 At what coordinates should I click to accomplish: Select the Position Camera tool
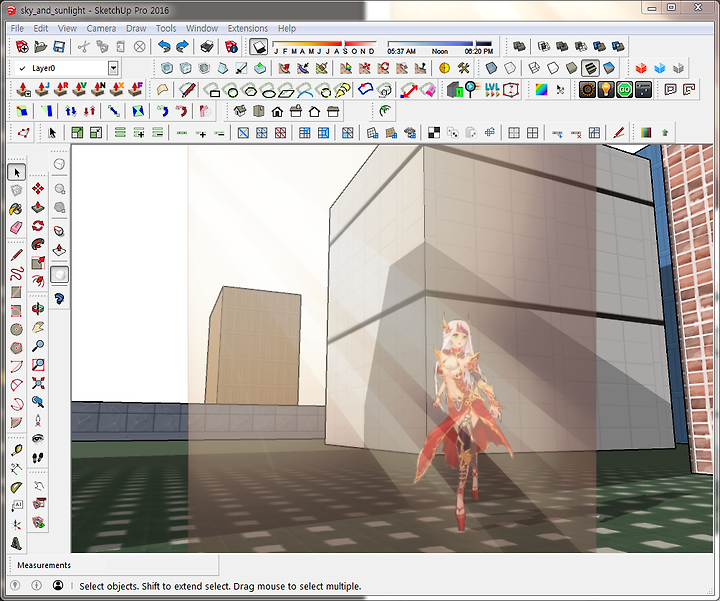pos(38,420)
